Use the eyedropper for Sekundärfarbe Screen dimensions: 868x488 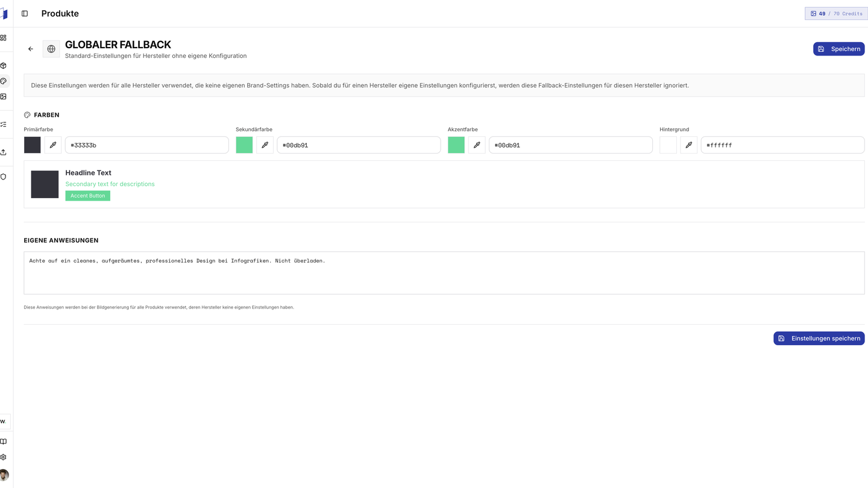pyautogui.click(x=265, y=145)
